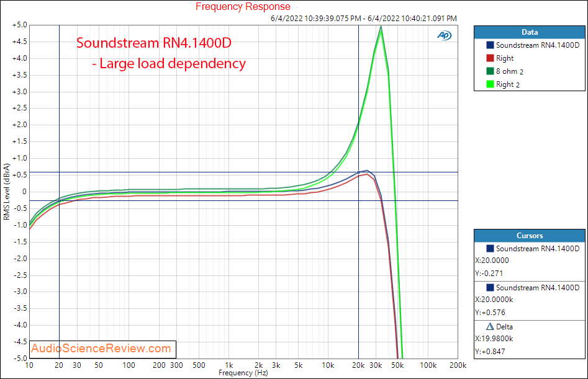Click the red Right legend swatch
The image size is (588, 379).
pos(490,58)
